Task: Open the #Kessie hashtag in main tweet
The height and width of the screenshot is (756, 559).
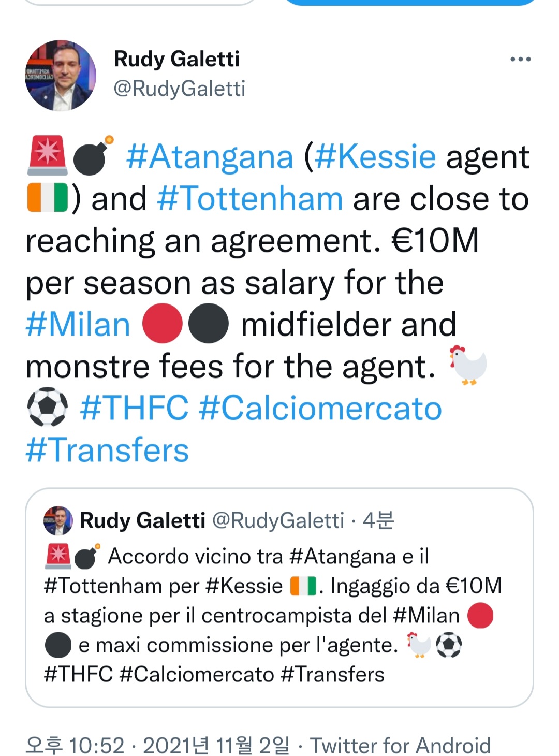Action: point(375,156)
